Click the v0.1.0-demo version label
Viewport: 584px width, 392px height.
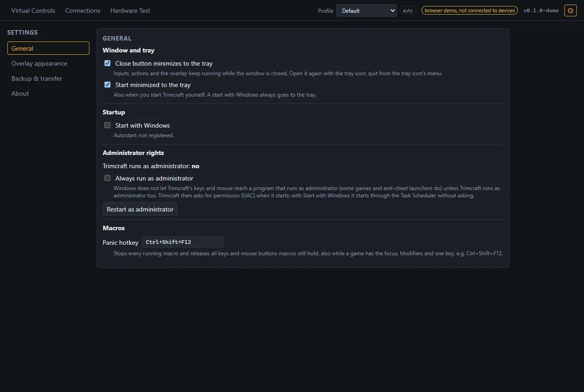tap(541, 10)
